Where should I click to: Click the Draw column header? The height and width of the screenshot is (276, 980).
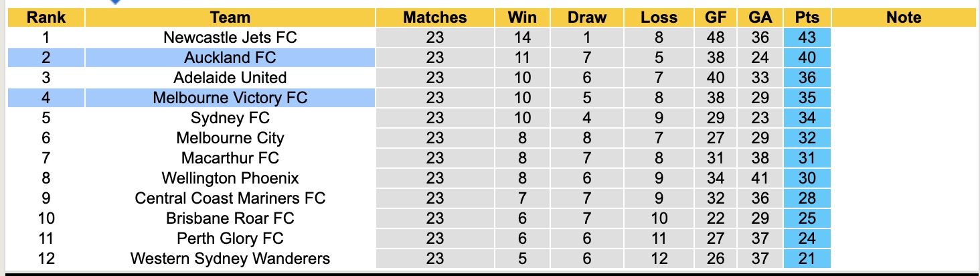586,18
